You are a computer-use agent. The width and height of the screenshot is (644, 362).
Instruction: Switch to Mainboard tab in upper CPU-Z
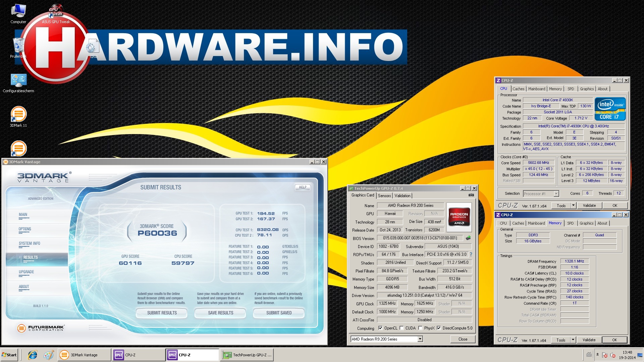coord(537,89)
